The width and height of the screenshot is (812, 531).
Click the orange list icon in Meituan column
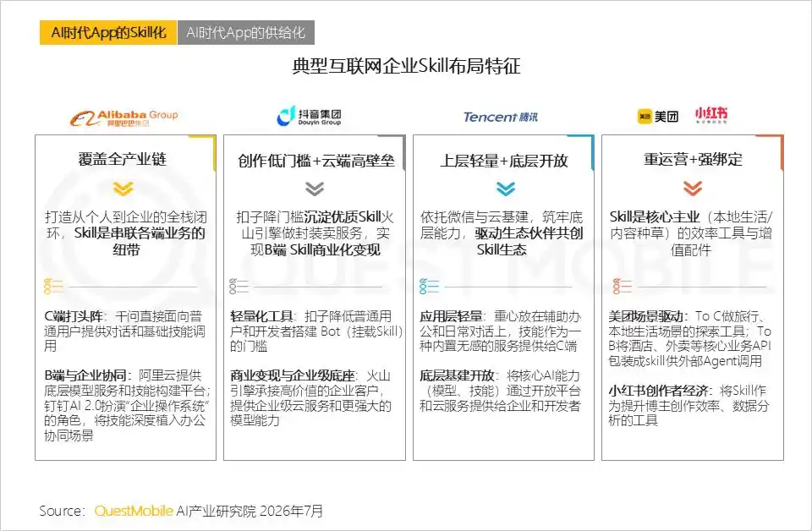coord(622,286)
